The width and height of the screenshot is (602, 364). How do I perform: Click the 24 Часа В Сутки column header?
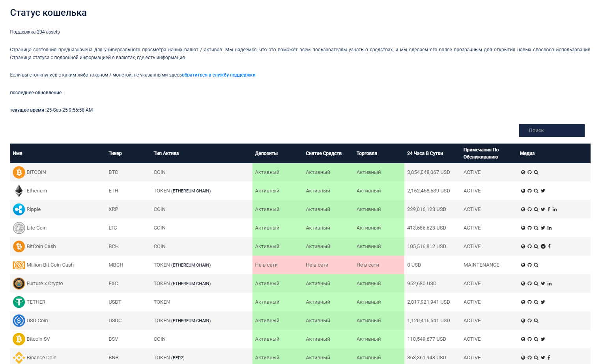coord(425,153)
